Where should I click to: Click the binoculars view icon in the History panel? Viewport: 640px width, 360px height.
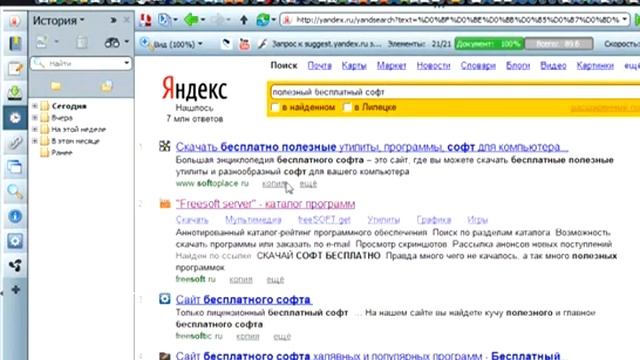(x=112, y=42)
